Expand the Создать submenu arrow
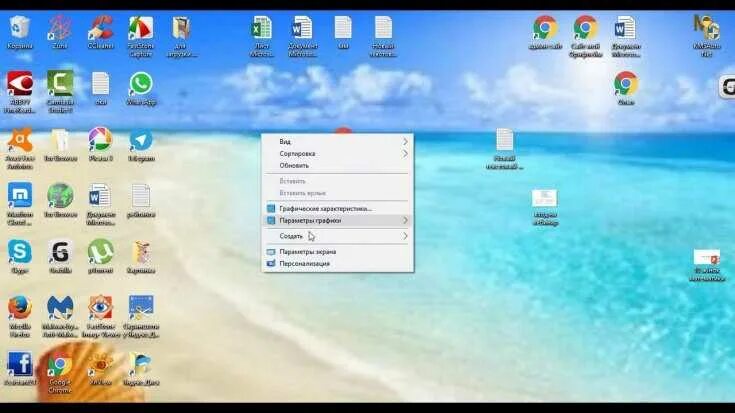 click(405, 236)
